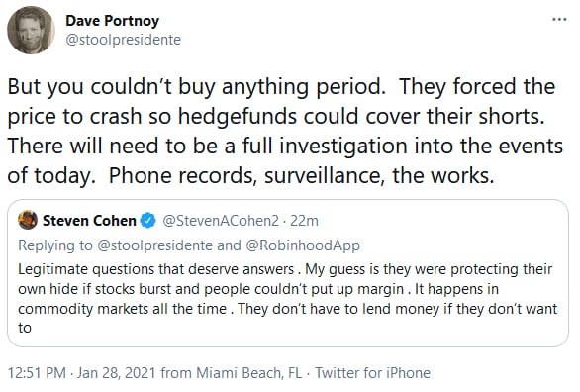Click the Twitter for iPhone source label
This screenshot has height=392, width=580.
pyautogui.click(x=372, y=373)
